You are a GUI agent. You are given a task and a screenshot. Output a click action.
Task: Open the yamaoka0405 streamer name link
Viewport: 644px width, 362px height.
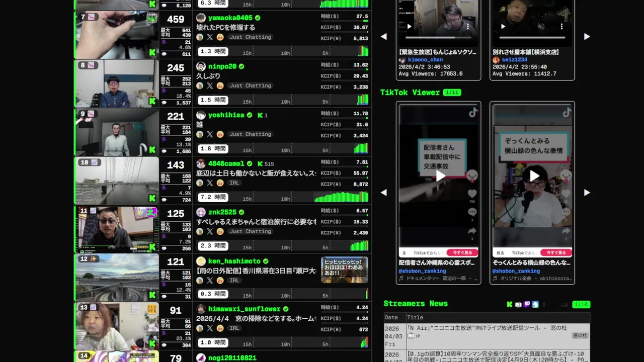click(230, 18)
